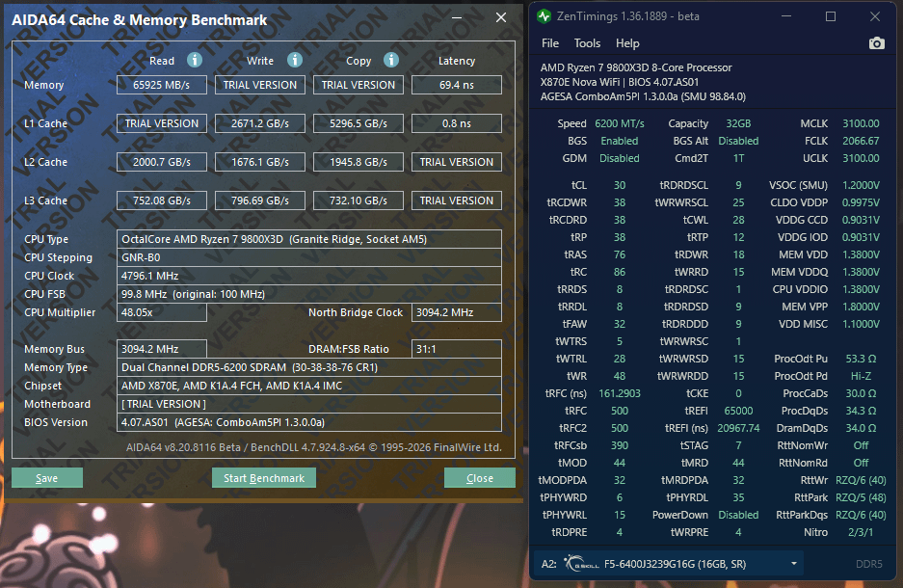Viewport: 903px width, 588px height.
Task: Select the BIOS Version value field
Action: tap(309, 422)
